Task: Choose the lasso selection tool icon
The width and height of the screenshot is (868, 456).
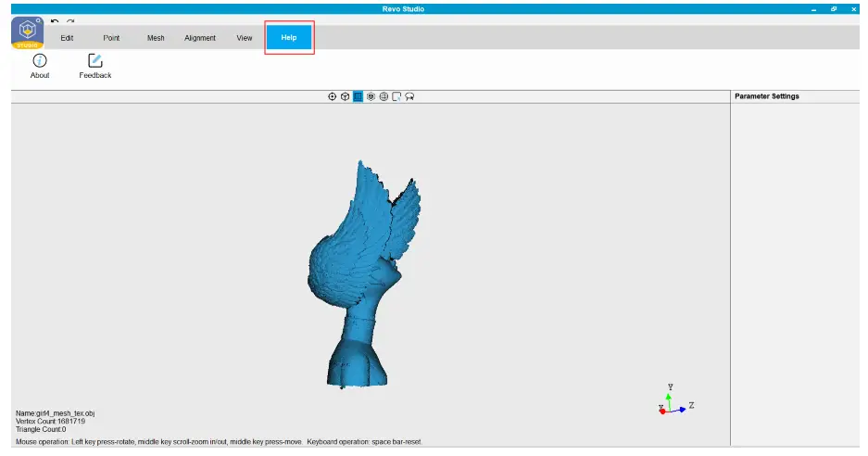Action: 409,96
